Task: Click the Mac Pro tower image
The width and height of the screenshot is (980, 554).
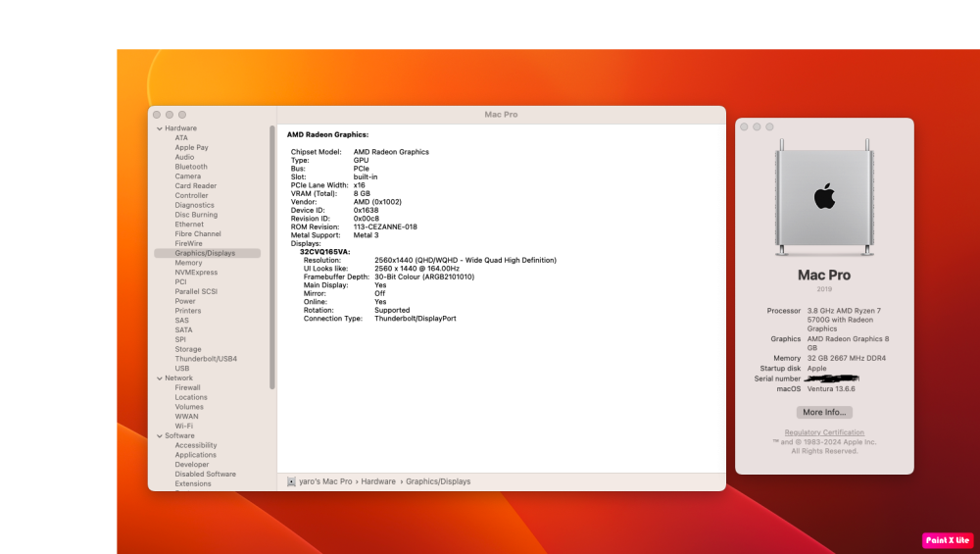Action: tap(824, 197)
